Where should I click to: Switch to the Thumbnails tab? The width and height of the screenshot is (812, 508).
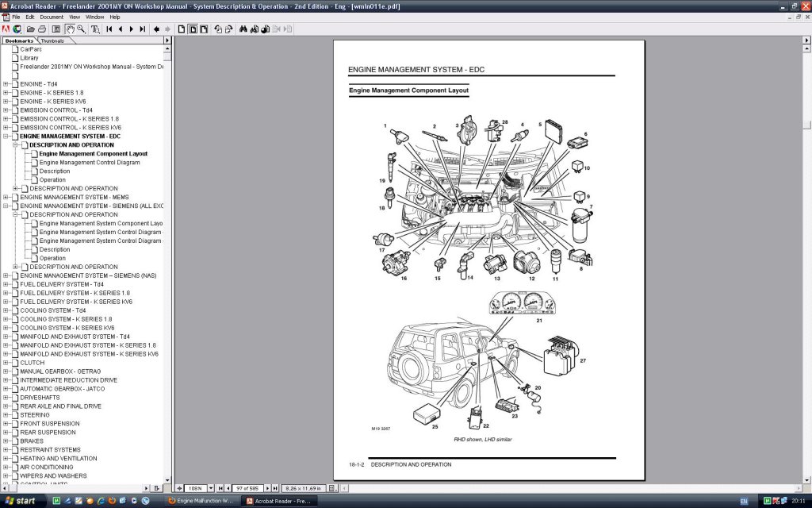(52, 40)
